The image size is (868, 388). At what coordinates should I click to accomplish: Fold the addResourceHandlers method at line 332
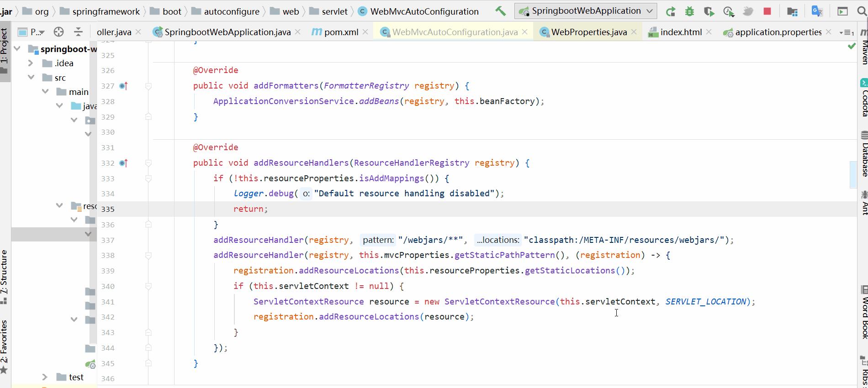click(x=148, y=163)
